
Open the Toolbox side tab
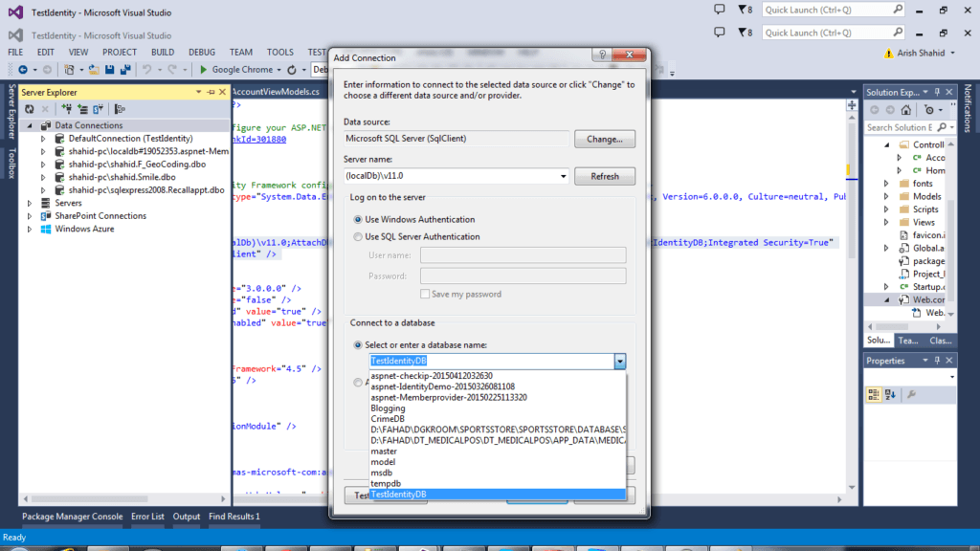click(x=11, y=163)
